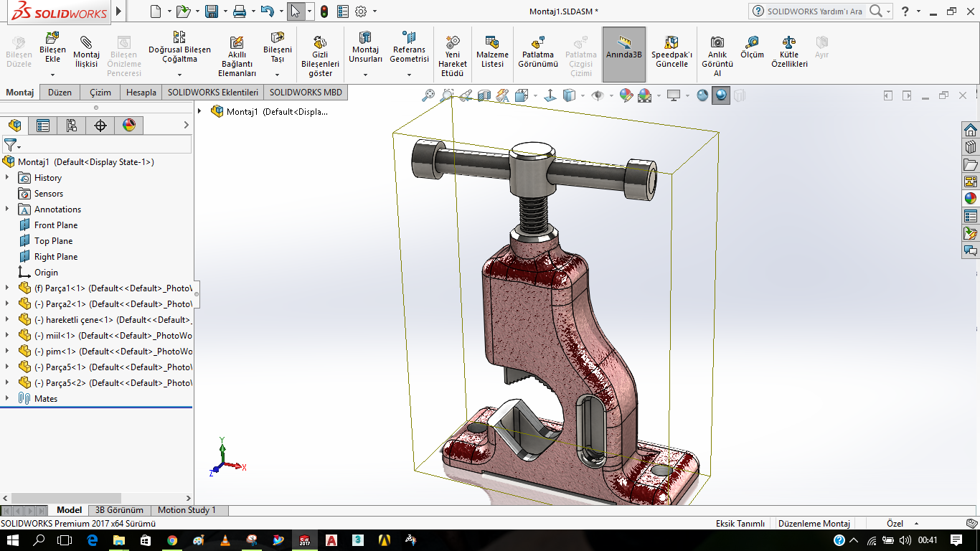Click Akıllı Bağlantı Elemanları tool

237,56
